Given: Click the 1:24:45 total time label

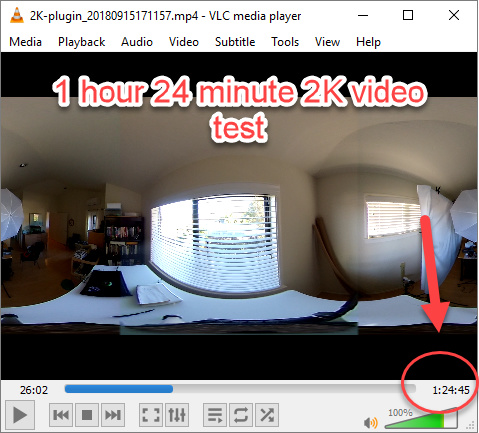Looking at the screenshot, I should point(451,390).
